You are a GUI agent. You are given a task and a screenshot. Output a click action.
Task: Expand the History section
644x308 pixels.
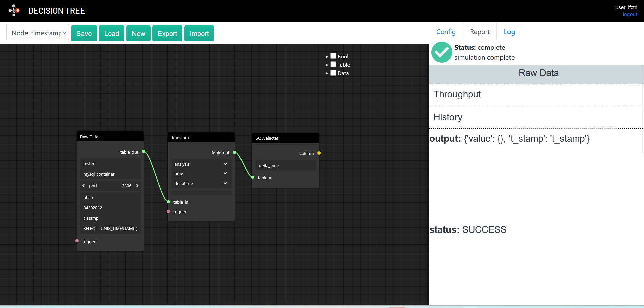click(x=537, y=117)
